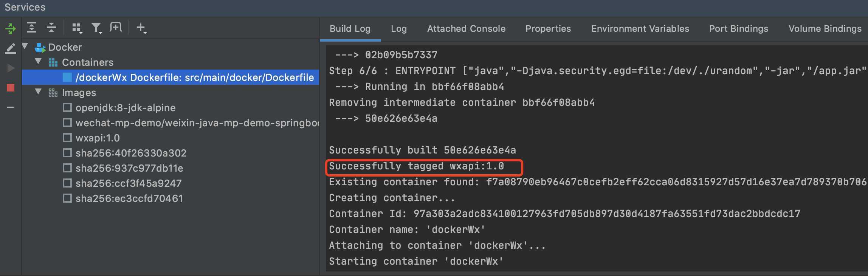Collapse the Images node

point(38,91)
